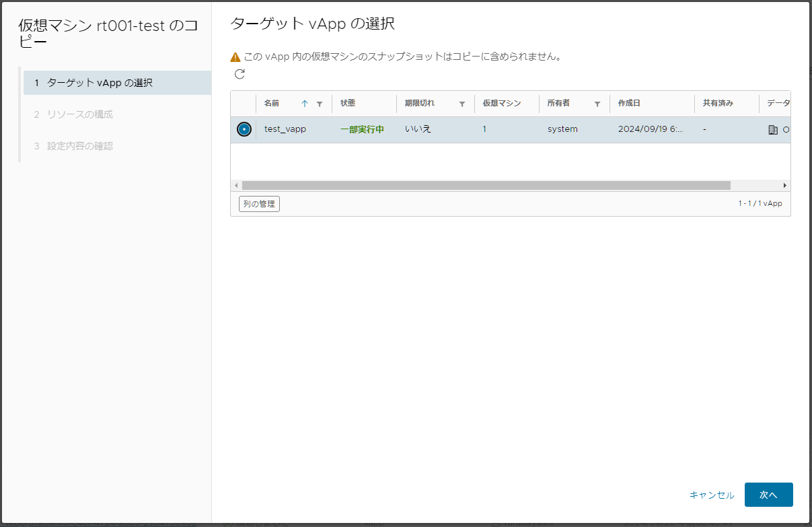
Task: Toggle the sort arrow on the 名前 column
Action: [x=305, y=104]
